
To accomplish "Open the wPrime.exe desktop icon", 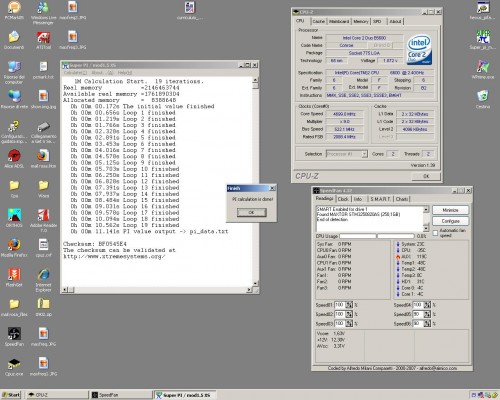I will [483, 69].
